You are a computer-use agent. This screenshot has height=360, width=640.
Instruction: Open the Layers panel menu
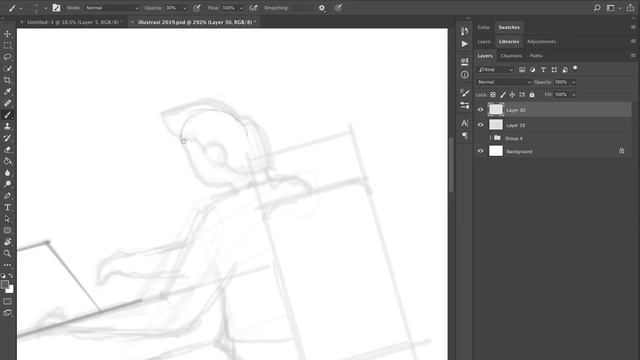[x=633, y=56]
